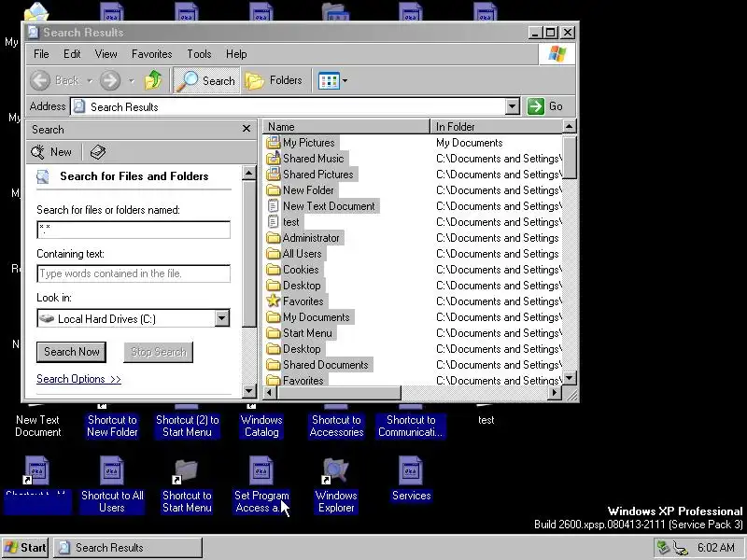Select the Shortcut to New Folder desktop label
Screen dimensions: 747x560
click(112, 426)
